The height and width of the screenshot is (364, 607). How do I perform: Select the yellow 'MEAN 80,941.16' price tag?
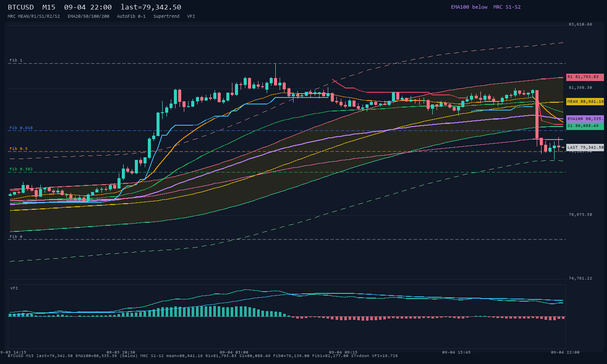click(x=585, y=101)
